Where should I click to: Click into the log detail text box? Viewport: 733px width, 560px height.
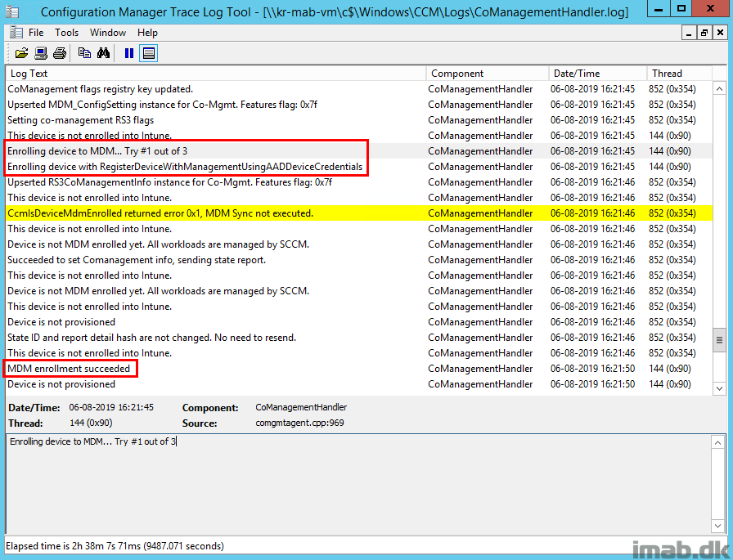coord(358,484)
